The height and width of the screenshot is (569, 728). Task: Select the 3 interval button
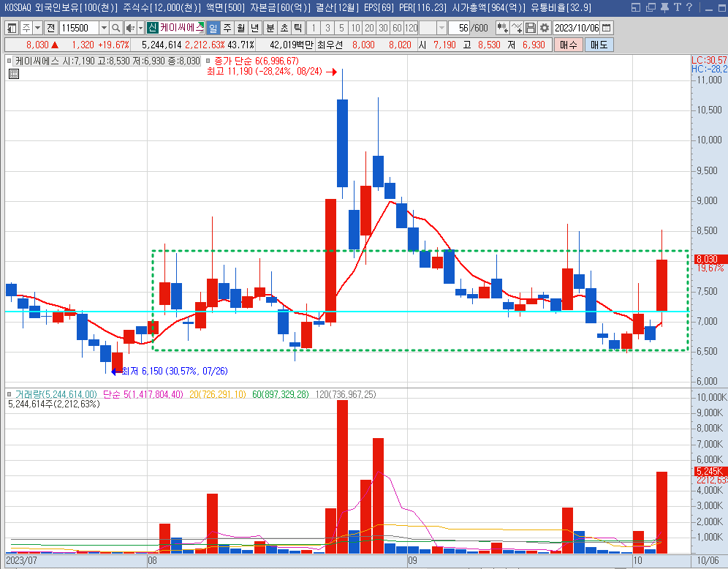(x=327, y=29)
